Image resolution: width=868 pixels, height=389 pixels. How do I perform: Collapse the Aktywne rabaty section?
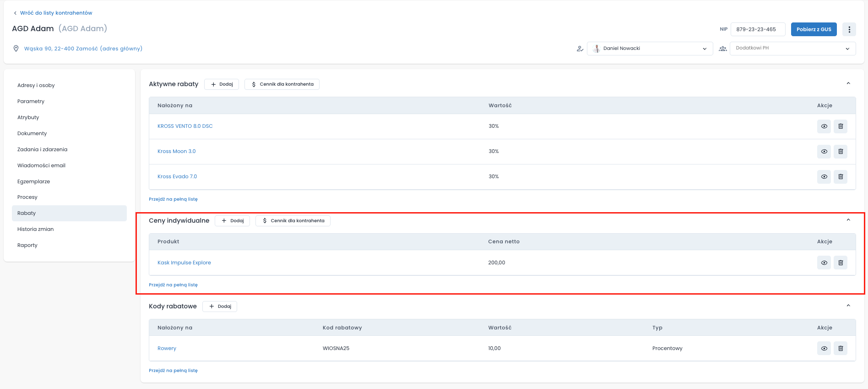pyautogui.click(x=848, y=83)
